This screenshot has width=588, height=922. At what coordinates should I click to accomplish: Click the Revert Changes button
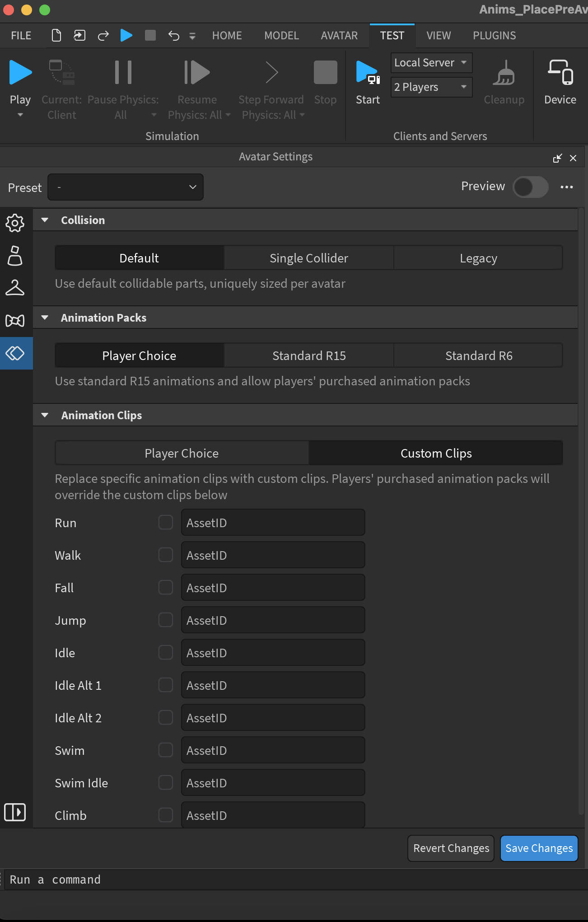[451, 848]
